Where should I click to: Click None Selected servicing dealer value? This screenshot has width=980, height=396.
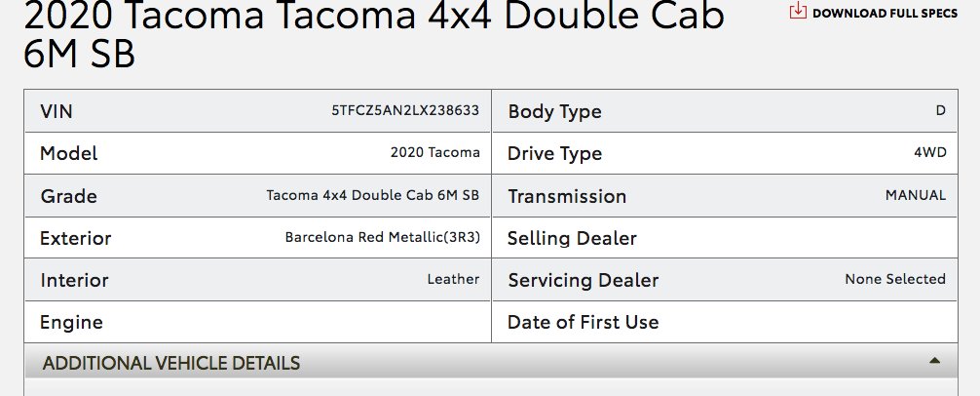pos(895,279)
